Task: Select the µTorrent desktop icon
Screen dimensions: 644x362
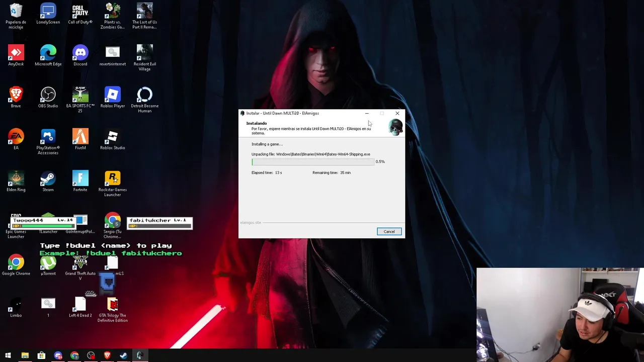Action: [48, 265]
